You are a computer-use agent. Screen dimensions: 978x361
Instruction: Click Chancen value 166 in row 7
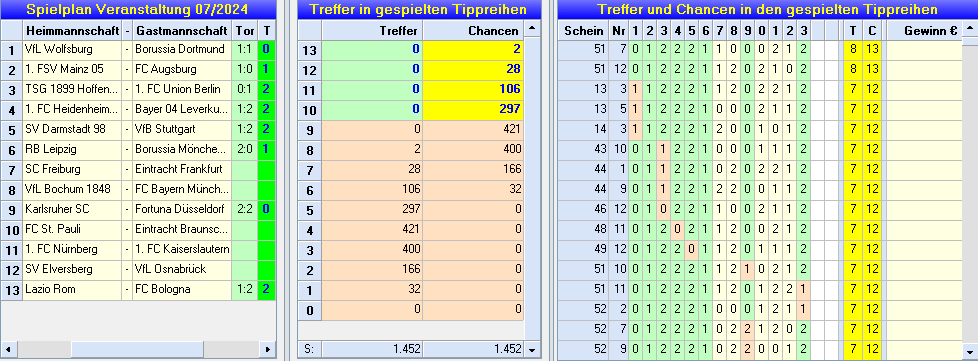(x=473, y=169)
